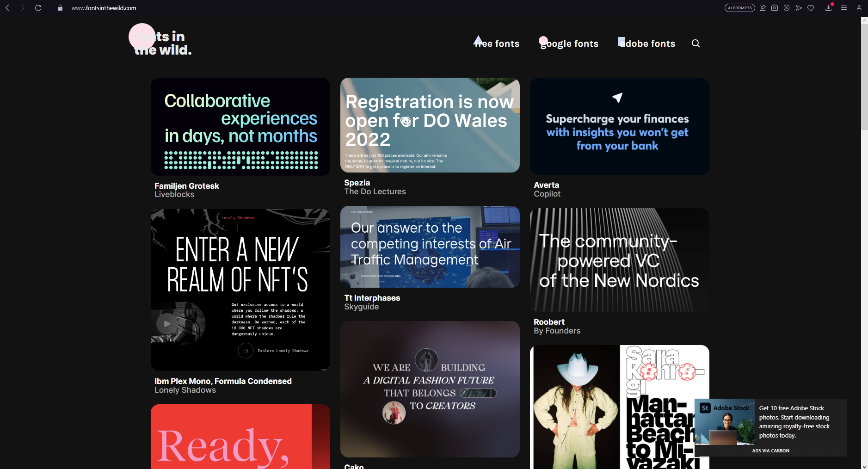Open Ibm Plex Mono, Formula Condensed link
The width and height of the screenshot is (868, 469).
(x=223, y=381)
